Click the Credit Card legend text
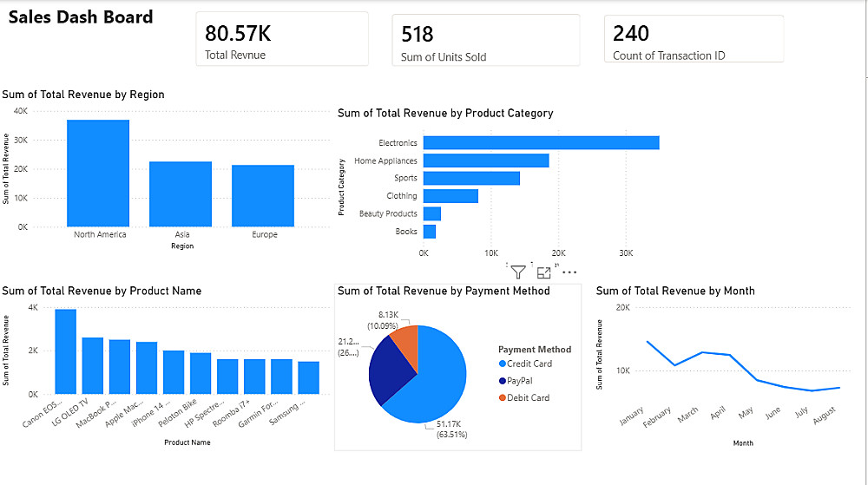The width and height of the screenshot is (868, 485). click(529, 364)
